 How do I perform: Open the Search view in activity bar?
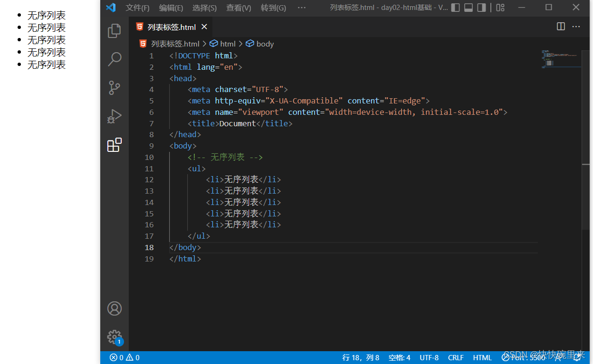(x=114, y=59)
